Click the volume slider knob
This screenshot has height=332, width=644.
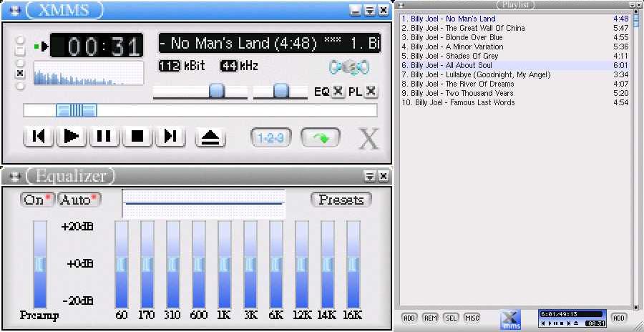point(216,90)
